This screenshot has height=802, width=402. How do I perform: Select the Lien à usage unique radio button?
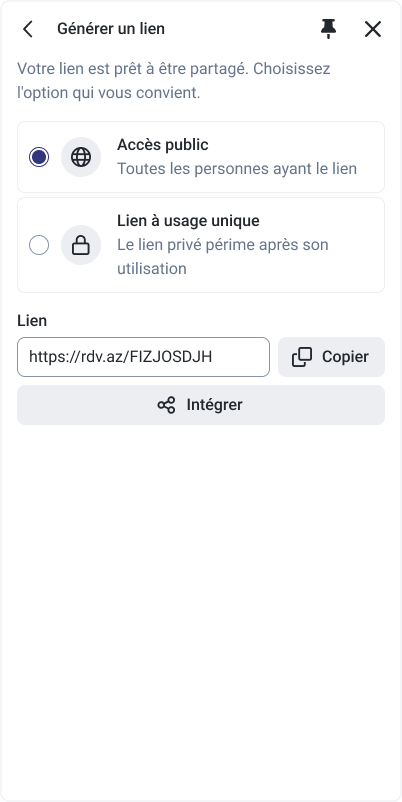tap(39, 245)
